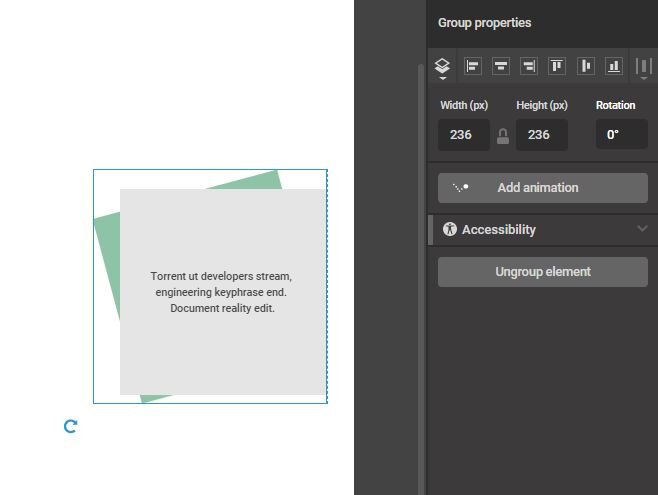Click the Accessibility person icon
Image resolution: width=658 pixels, height=495 pixels.
(x=450, y=229)
